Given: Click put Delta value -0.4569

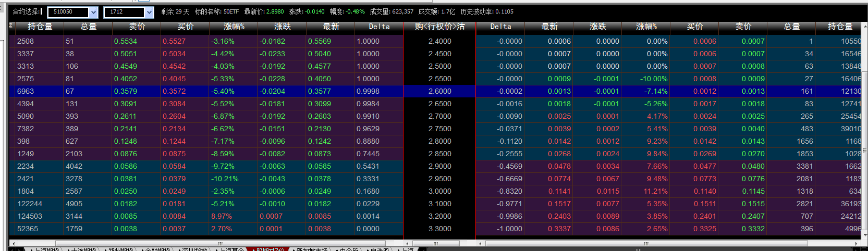Looking at the screenshot, I should click(509, 166).
